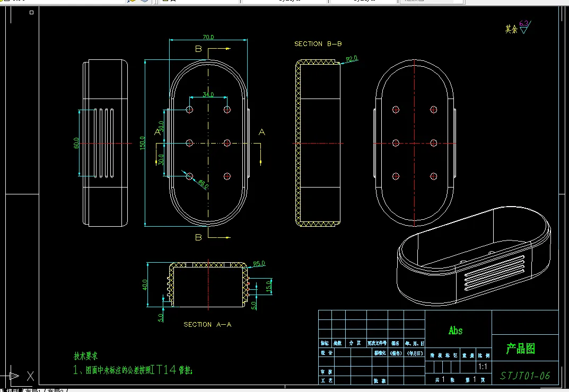Viewport: 569px width, 392px height.
Task: Pick the 40.0 height dimension
Action: [x=145, y=284]
